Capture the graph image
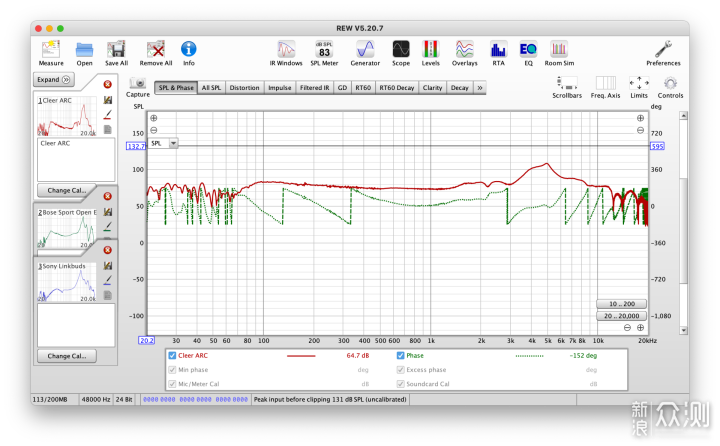This screenshot has height=446, width=720. (138, 87)
